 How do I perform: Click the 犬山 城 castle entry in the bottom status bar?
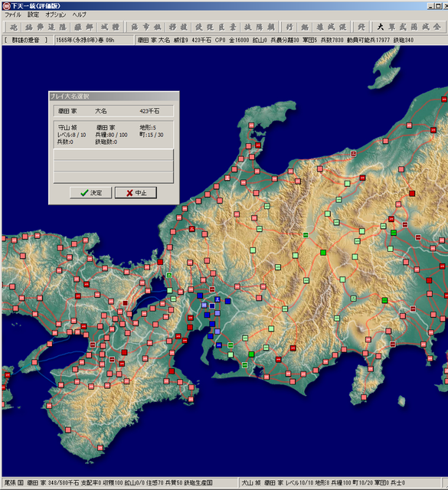(251, 483)
